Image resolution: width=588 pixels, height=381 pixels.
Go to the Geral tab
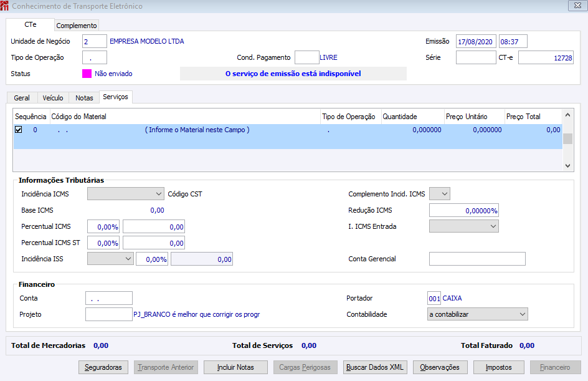pyautogui.click(x=22, y=98)
